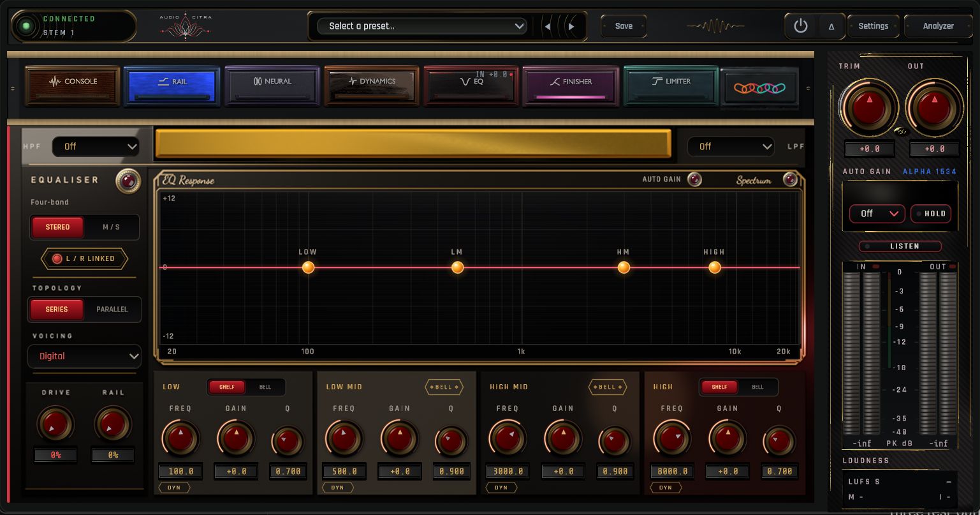Select the LM band node on the graph
Image resolution: width=980 pixels, height=515 pixels.
[457, 267]
